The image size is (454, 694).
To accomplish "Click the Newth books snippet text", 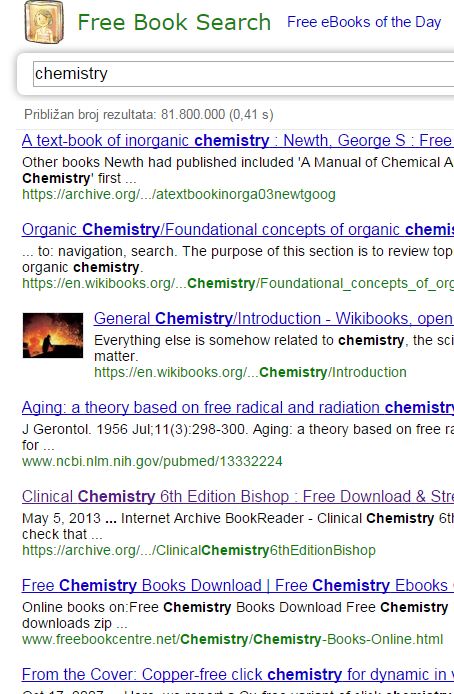I will pos(238,170).
